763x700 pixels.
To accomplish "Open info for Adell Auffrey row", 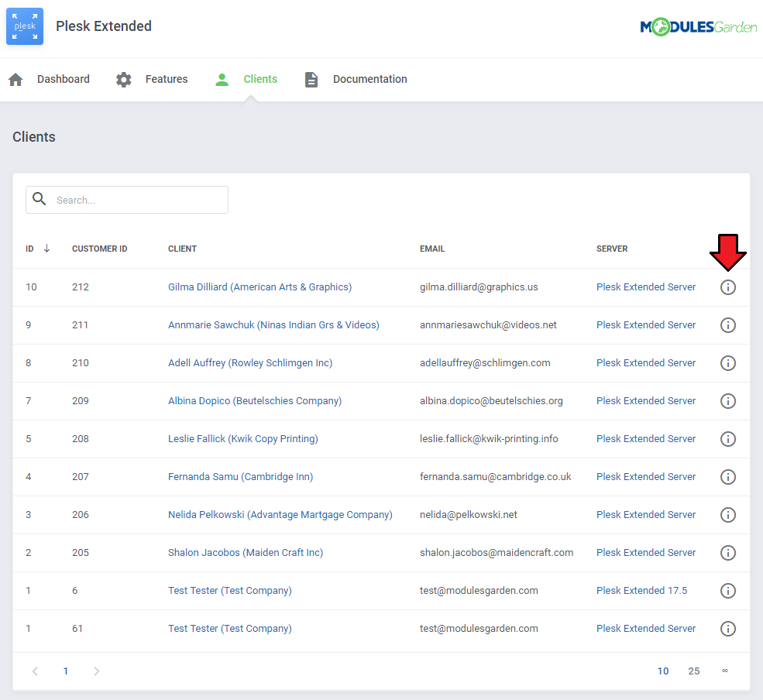I will [x=727, y=363].
